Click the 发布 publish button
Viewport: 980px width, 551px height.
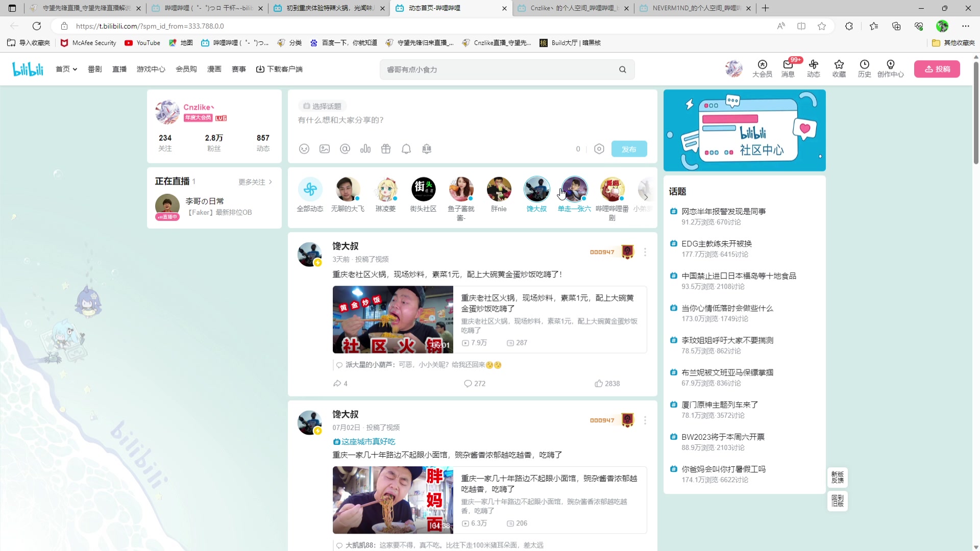[629, 148]
